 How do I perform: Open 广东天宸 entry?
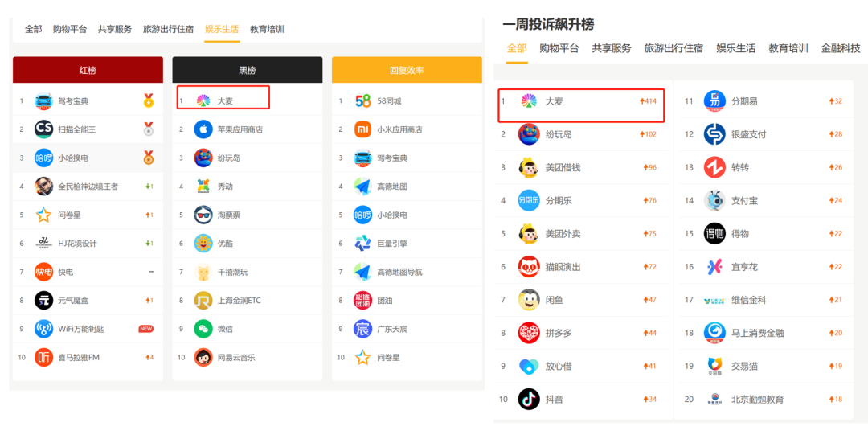tap(407, 329)
